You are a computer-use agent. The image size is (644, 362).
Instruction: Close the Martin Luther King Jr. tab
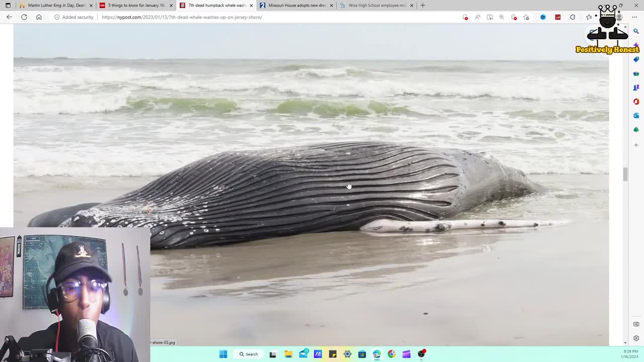tap(91, 6)
